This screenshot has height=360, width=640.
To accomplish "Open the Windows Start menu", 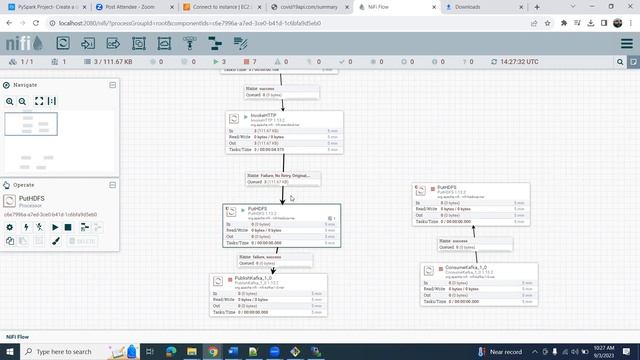I will pos(10,351).
